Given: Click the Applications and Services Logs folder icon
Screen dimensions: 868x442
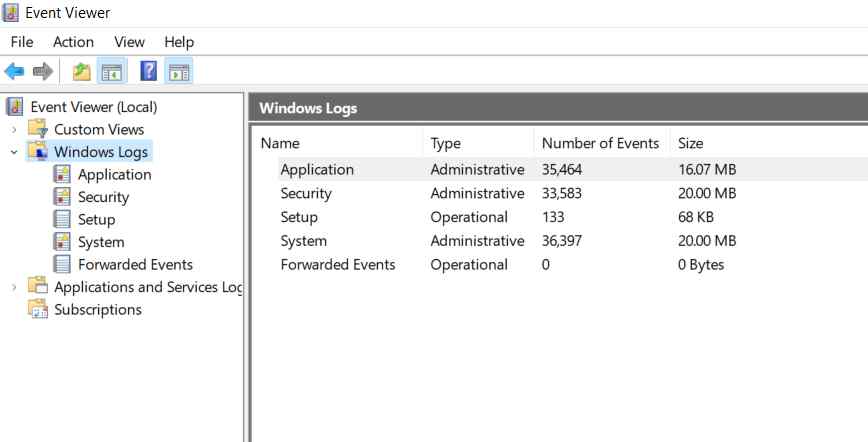Looking at the screenshot, I should pyautogui.click(x=38, y=286).
